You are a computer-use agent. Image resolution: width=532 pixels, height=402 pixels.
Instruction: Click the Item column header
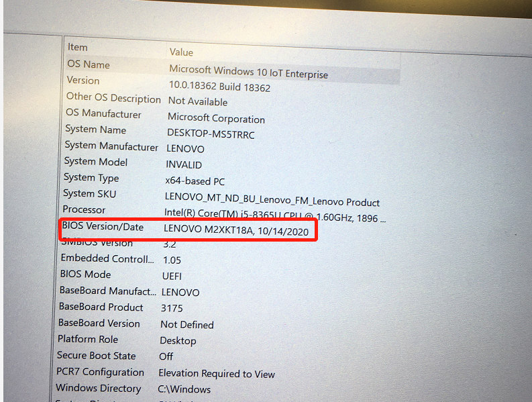pos(78,47)
